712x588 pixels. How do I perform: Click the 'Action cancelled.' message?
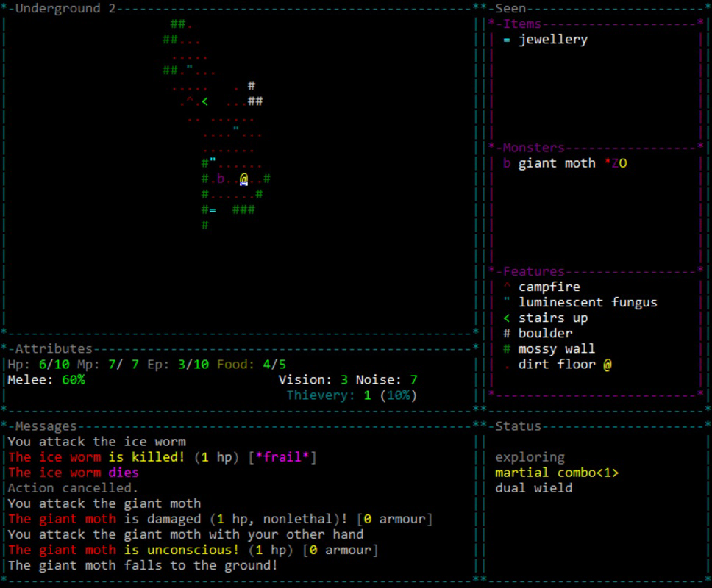[x=73, y=488]
